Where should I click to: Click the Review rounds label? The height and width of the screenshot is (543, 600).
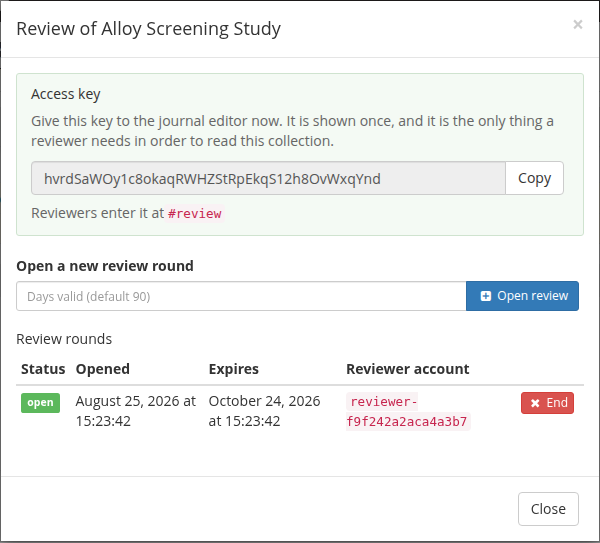click(64, 339)
